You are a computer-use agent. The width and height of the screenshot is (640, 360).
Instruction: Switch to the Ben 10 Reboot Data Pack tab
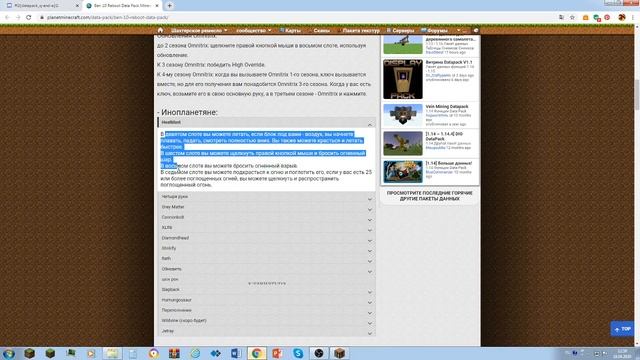point(122,6)
